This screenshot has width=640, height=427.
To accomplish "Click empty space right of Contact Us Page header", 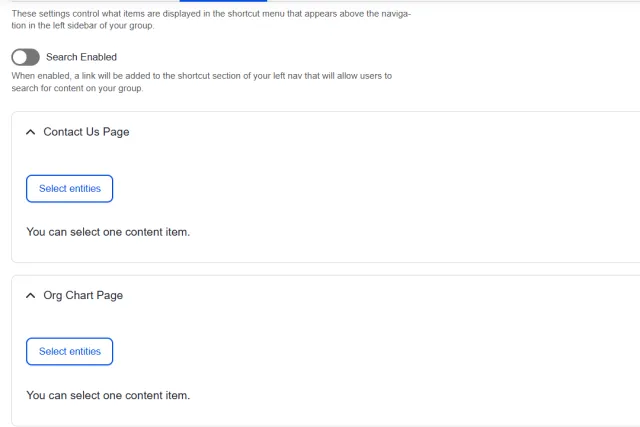I will [400, 132].
